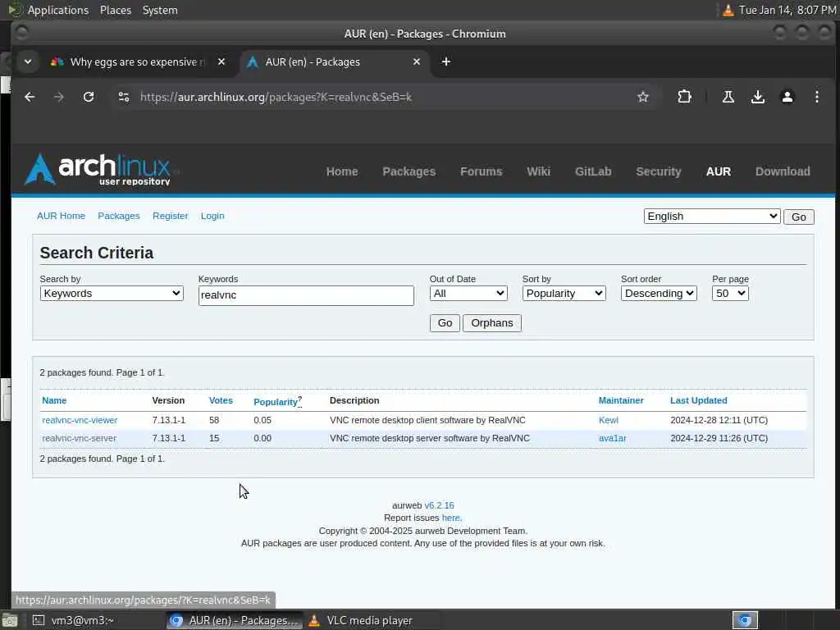Open the Packages top navigation item
The width and height of the screenshot is (840, 630).
409,171
